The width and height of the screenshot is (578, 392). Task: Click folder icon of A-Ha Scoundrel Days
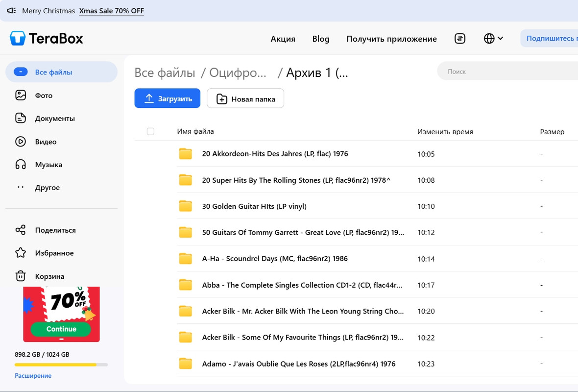click(x=186, y=259)
